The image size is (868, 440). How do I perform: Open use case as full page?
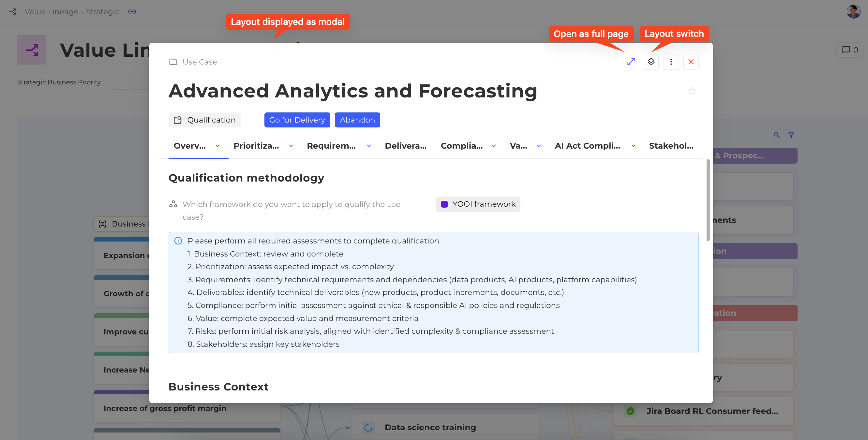(x=631, y=62)
